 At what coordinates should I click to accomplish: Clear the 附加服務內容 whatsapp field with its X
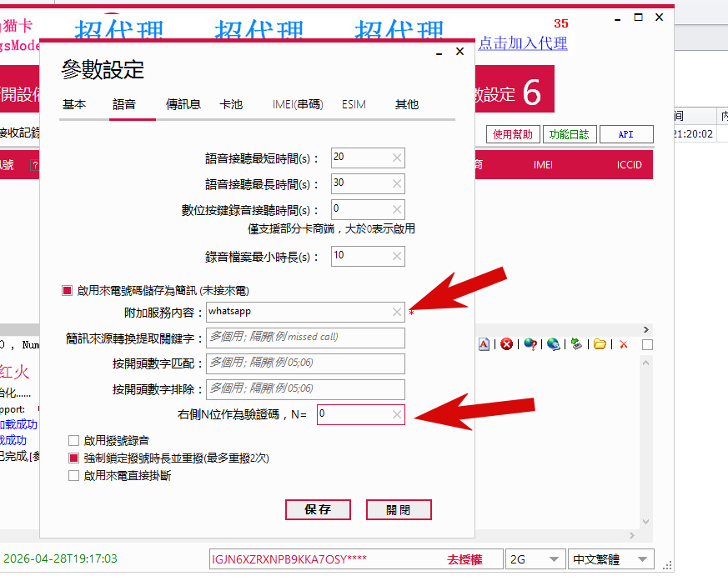pyautogui.click(x=396, y=312)
